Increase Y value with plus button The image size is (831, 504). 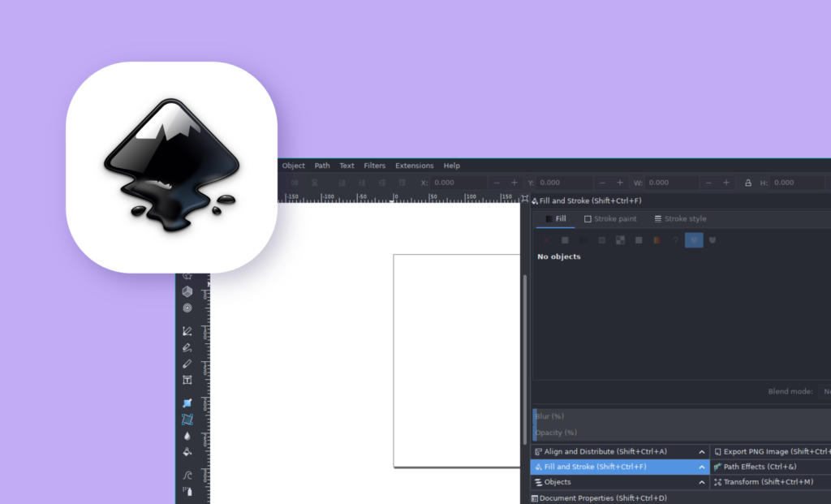click(x=619, y=183)
